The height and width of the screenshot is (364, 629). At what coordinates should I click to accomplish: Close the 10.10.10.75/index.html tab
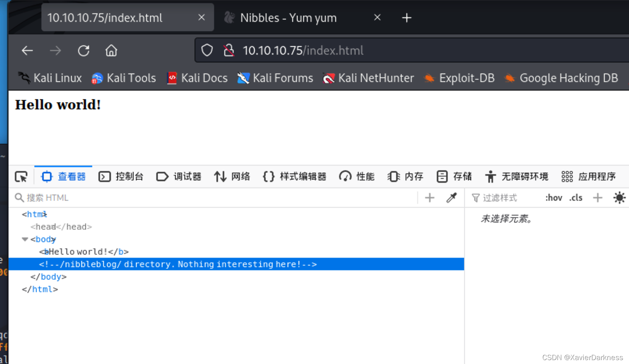click(x=202, y=17)
